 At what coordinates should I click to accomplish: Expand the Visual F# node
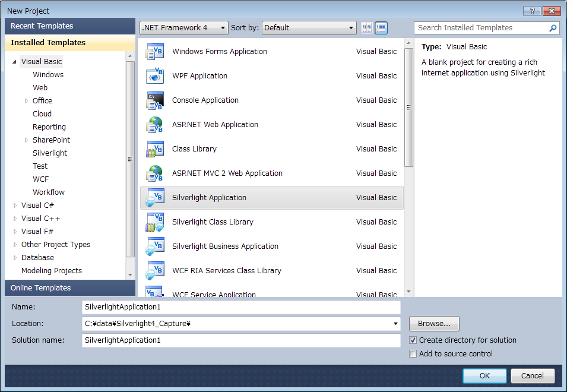point(15,232)
